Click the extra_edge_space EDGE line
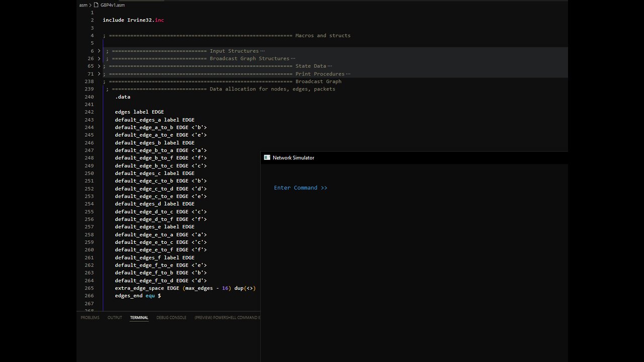The image size is (644, 362). tap(185, 288)
